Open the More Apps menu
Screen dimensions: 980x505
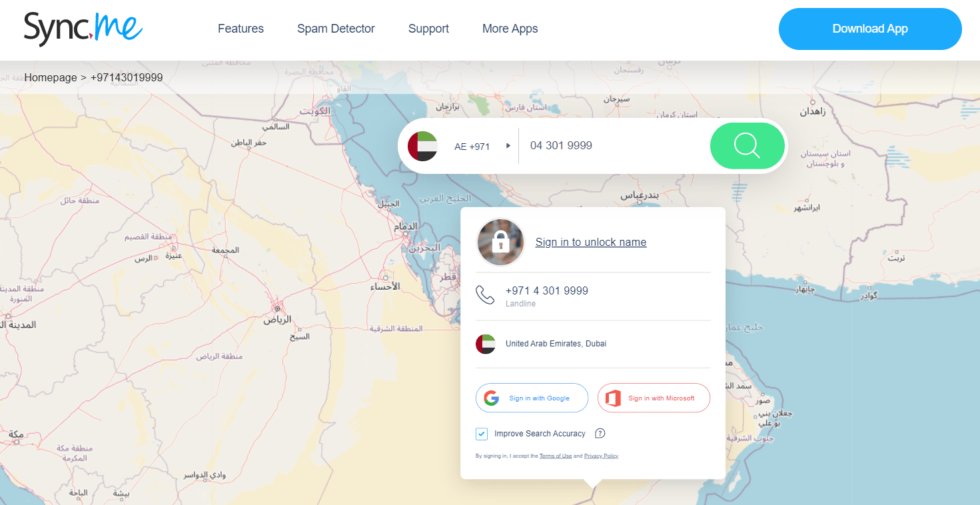point(510,29)
